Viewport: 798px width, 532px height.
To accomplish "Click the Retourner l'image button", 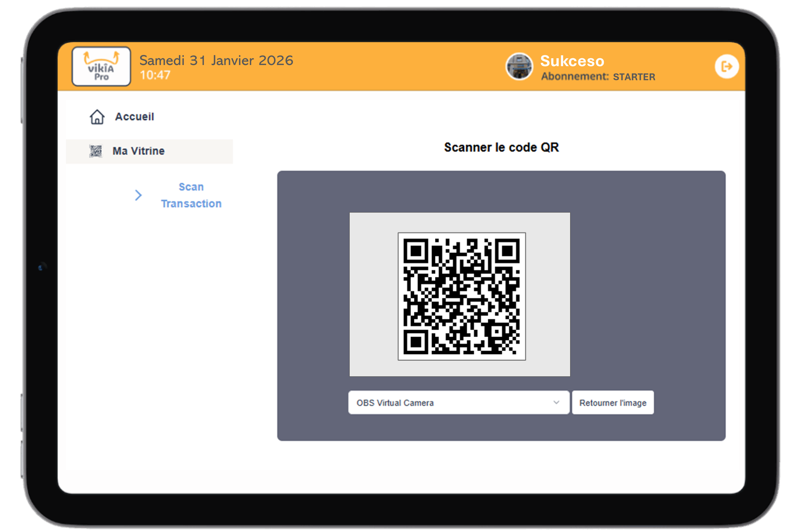I will click(613, 402).
